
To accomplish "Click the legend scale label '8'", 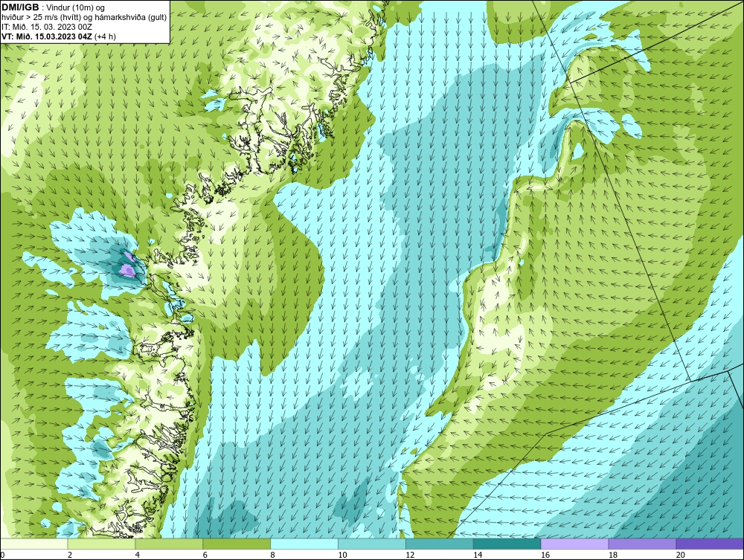I will tap(272, 555).
